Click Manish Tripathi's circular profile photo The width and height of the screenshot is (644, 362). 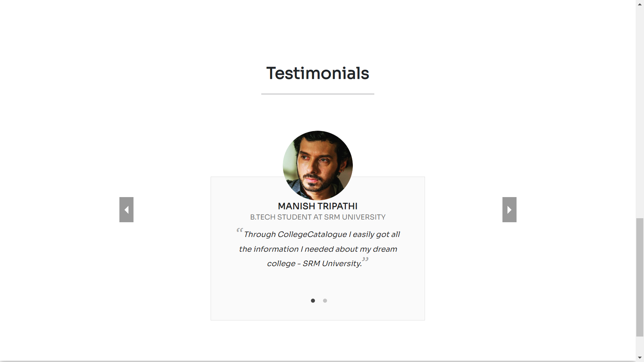point(318,165)
